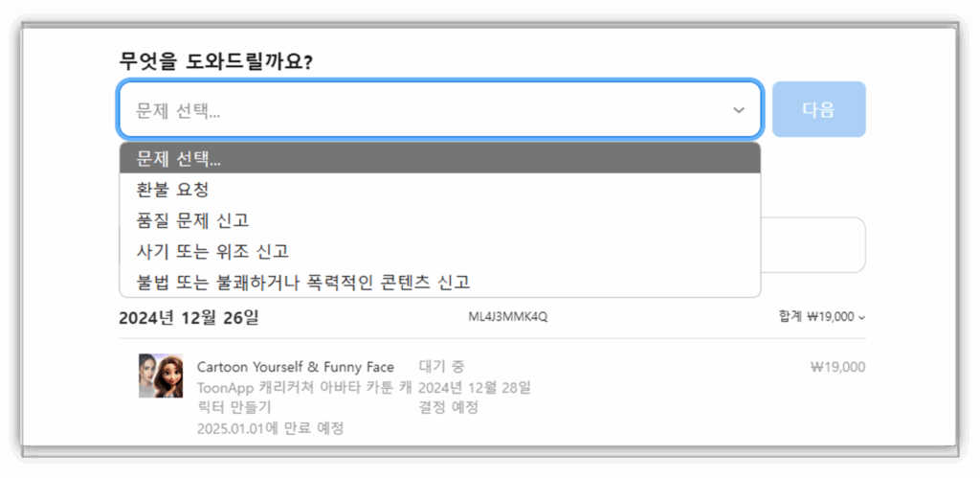Click the 무엇을 도와드릴까요? heading

[x=215, y=62]
